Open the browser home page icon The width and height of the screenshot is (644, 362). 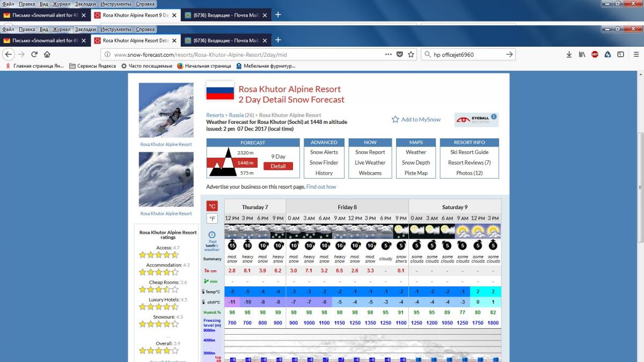[x=47, y=54]
